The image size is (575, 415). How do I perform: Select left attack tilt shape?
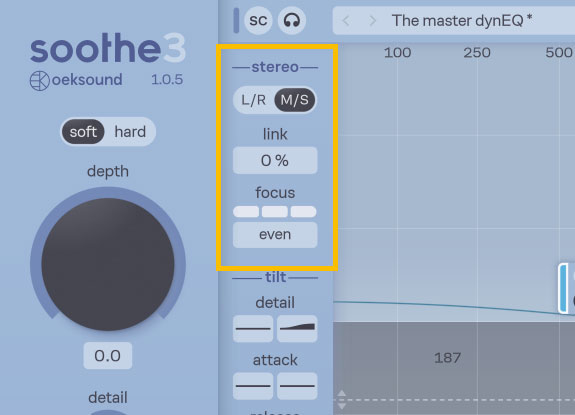(x=253, y=386)
